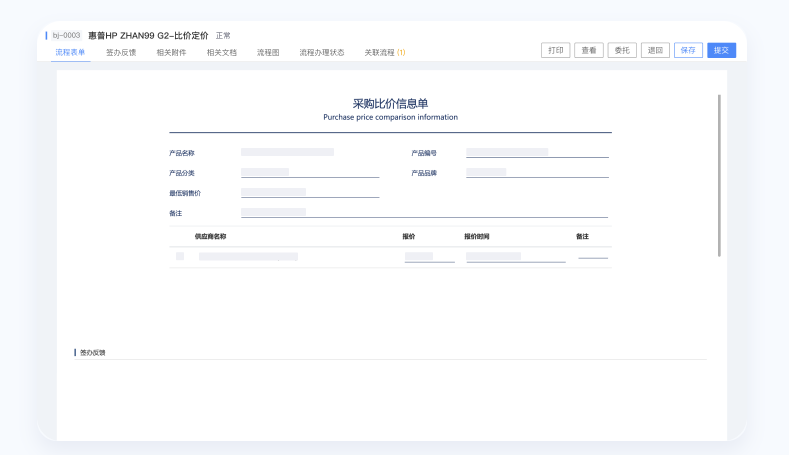
Task: Click the supplier row 报价时间 field
Action: (x=515, y=257)
